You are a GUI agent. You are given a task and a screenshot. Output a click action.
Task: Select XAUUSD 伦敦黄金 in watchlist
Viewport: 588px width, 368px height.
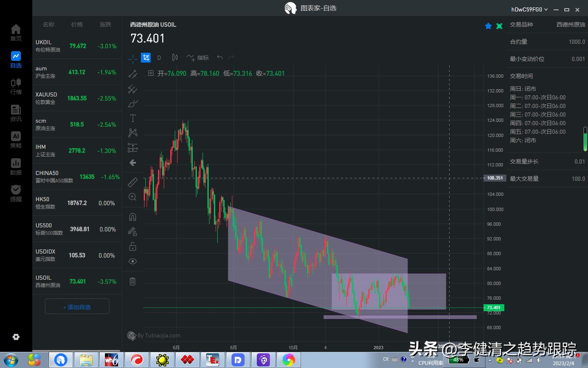tap(77, 98)
